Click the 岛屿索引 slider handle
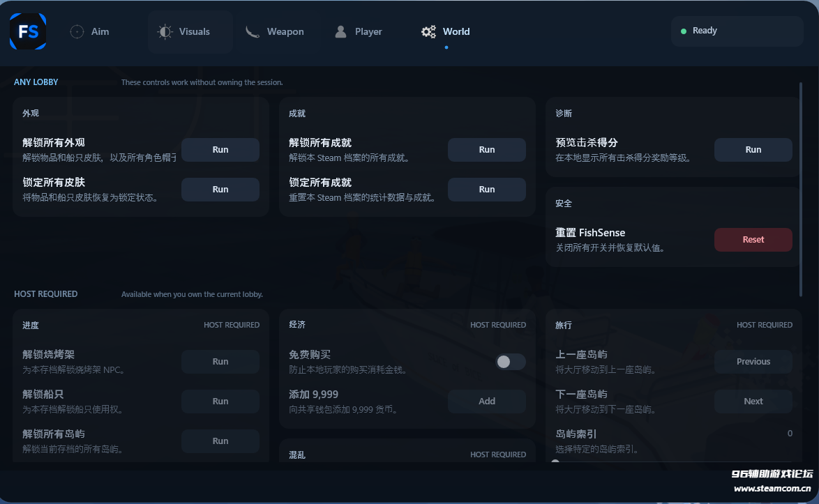Viewport: 819px width, 504px height. pos(555,461)
